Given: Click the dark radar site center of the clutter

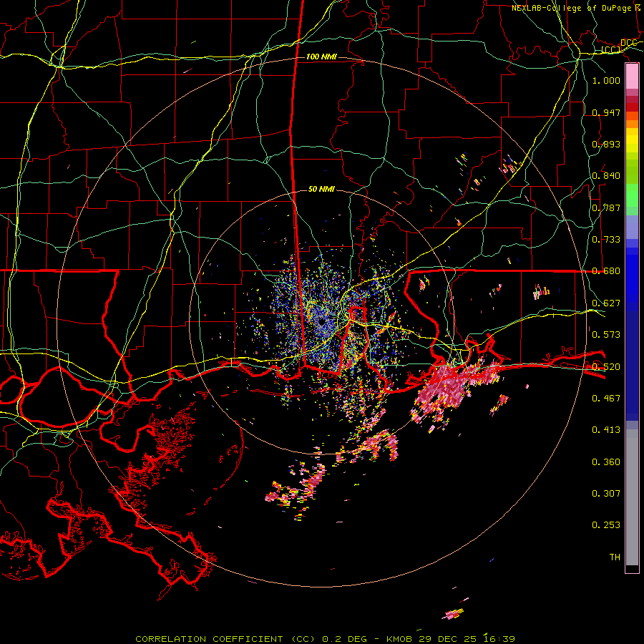Looking at the screenshot, I should pos(321,322).
